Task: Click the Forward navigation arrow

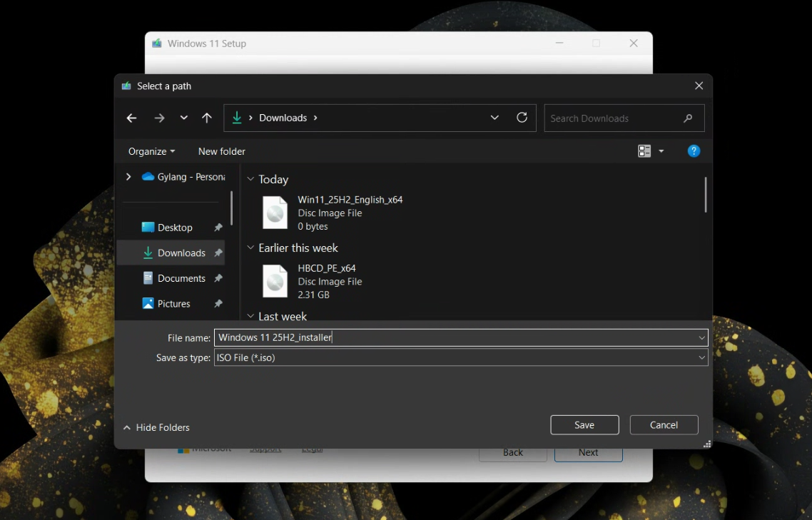Action: pos(159,118)
